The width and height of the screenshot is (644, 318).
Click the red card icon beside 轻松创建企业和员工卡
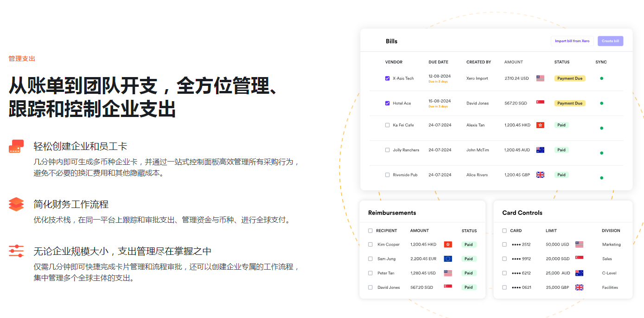click(x=16, y=146)
